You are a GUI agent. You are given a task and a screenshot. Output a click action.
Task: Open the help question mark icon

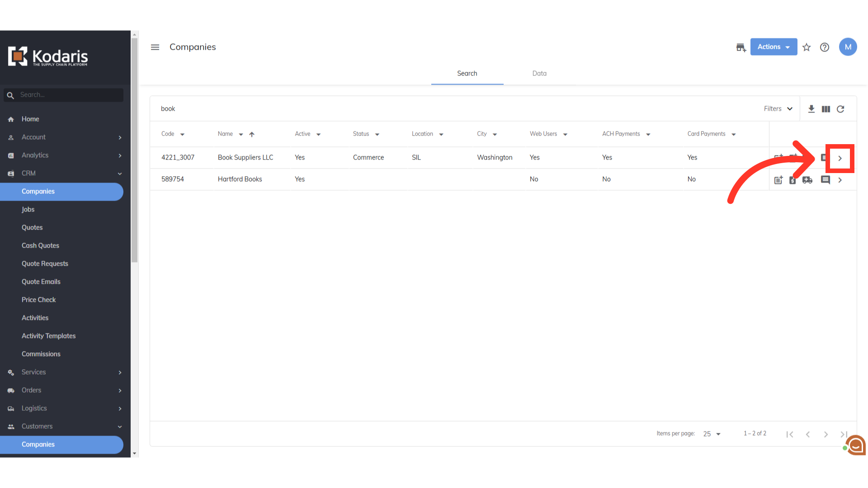tap(825, 47)
